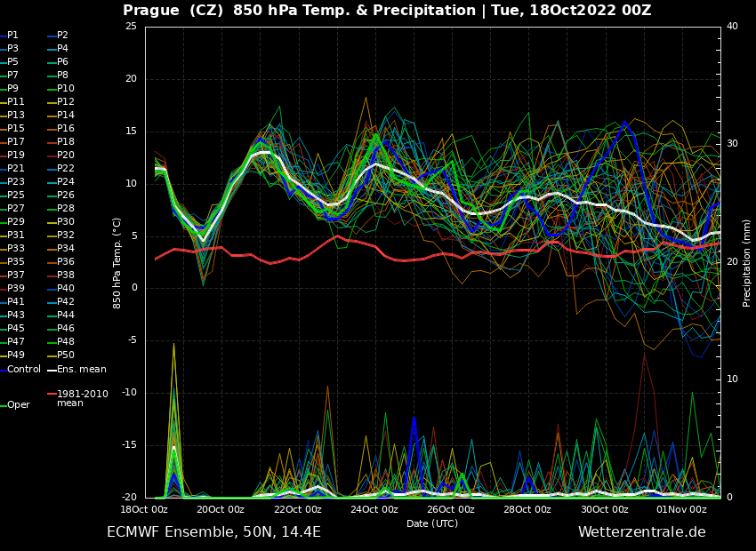The height and width of the screenshot is (551, 756).
Task: Click the "20Oct 00z" date tick
Action: pyautogui.click(x=221, y=509)
